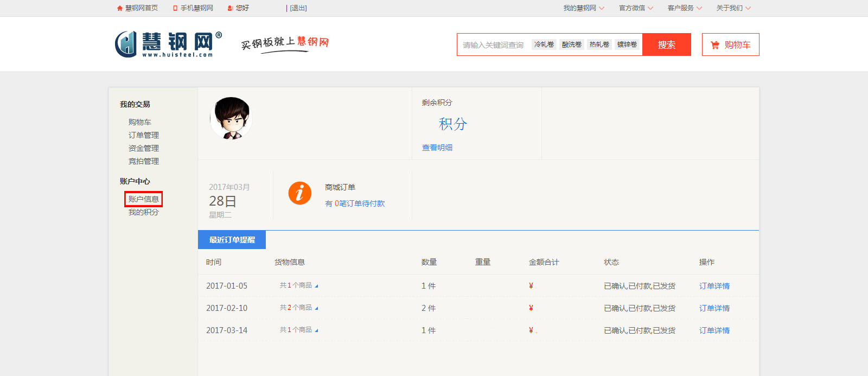The image size is (868, 376).
Task: Click the home icon beside 慧钢网首页
Action: coord(120,8)
